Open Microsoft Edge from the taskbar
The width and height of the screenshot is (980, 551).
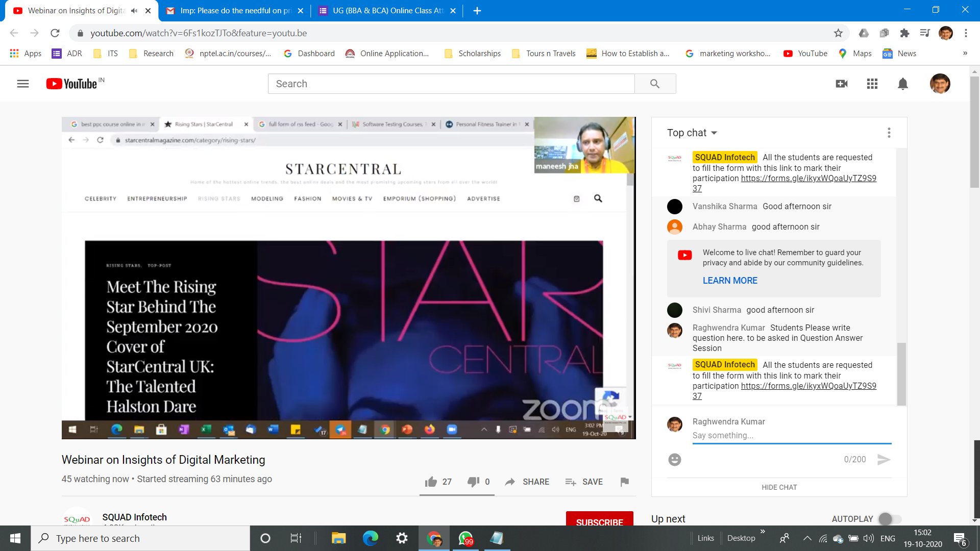(371, 538)
